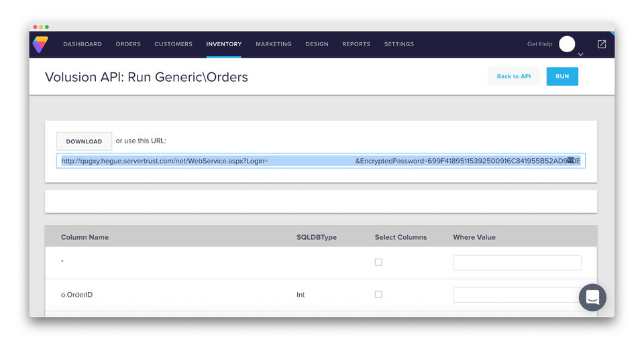644x339 pixels.
Task: Open the Dashboard menu
Action: [83, 44]
